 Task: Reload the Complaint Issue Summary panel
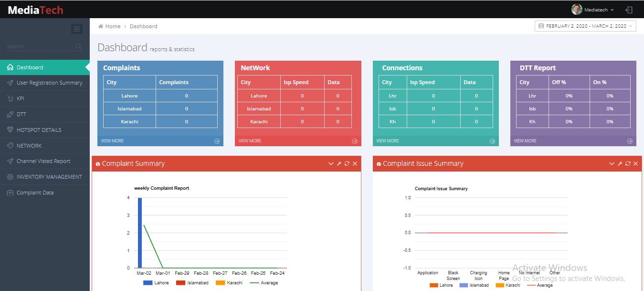coord(628,164)
